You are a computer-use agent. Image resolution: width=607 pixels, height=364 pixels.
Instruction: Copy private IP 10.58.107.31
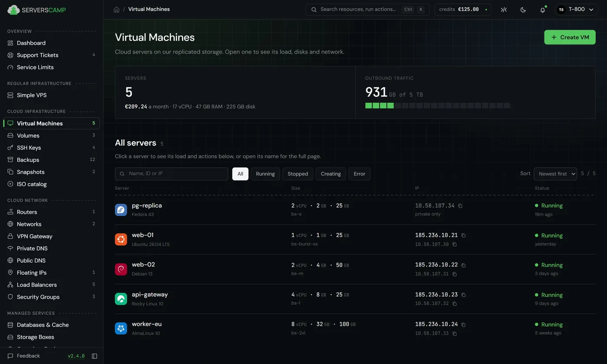[x=454, y=274]
